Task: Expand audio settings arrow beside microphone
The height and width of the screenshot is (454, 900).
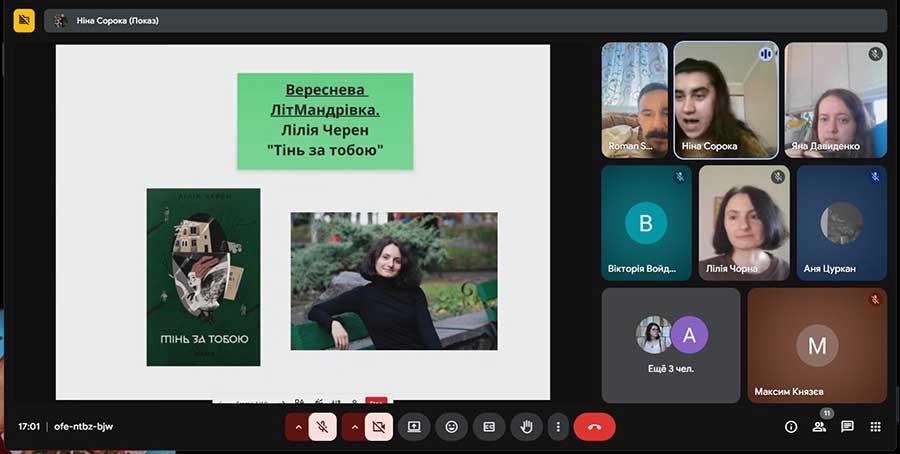Action: click(x=297, y=427)
